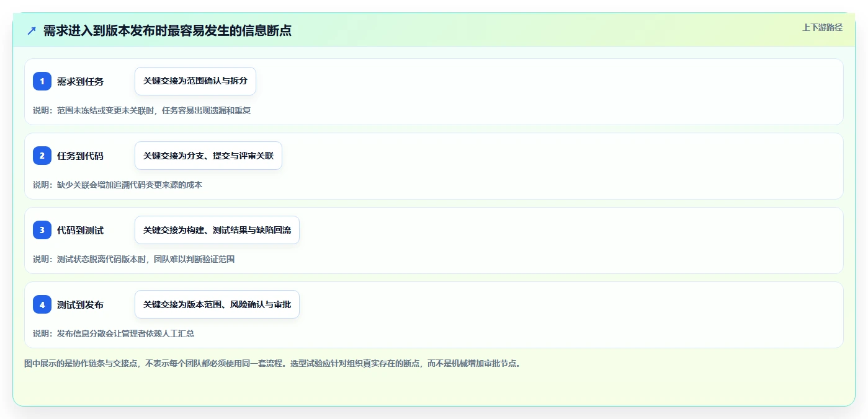Click the footer paragraph starting 图中展示的是协作链条

[x=273, y=363]
